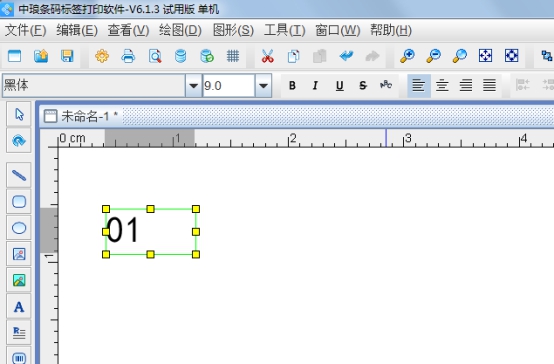Click the fit-to-window arrows icon
554x364 pixels.
(485, 56)
